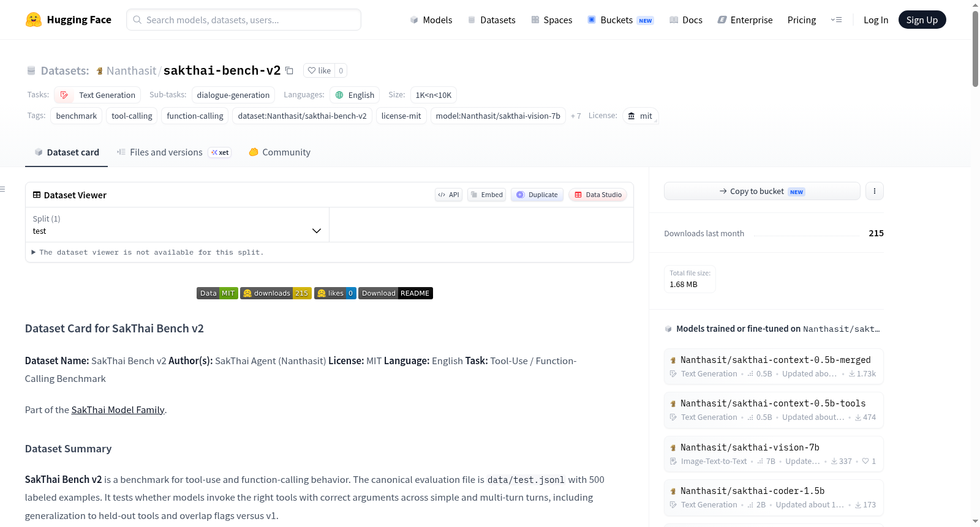Open the Pricing page
This screenshot has height=527, width=980.
[x=802, y=20]
